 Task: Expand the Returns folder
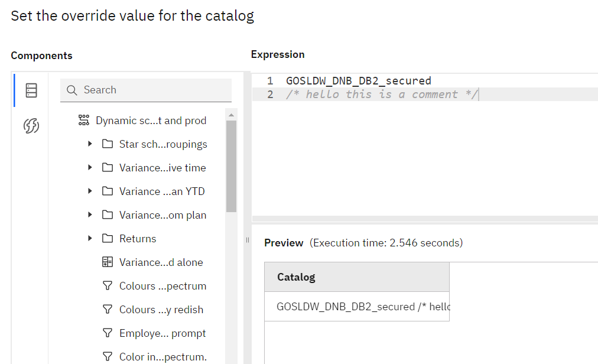tap(90, 239)
